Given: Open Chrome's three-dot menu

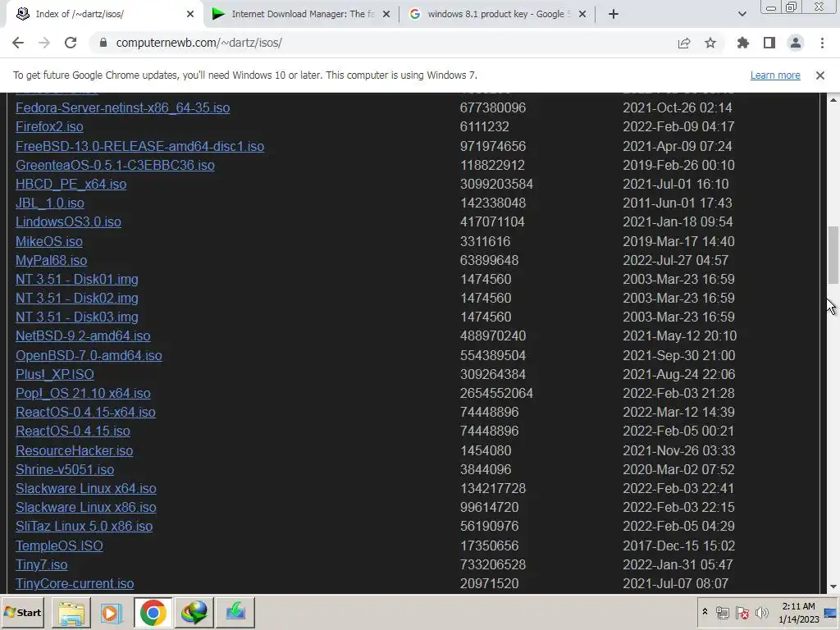Looking at the screenshot, I should [822, 43].
